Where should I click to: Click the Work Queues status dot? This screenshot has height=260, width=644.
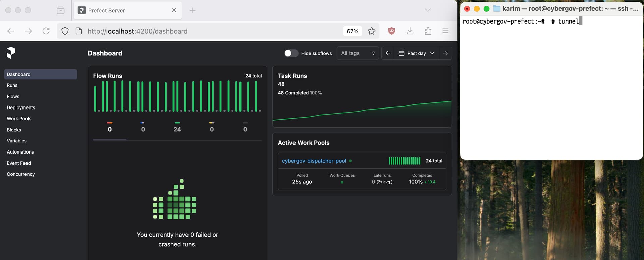[342, 182]
